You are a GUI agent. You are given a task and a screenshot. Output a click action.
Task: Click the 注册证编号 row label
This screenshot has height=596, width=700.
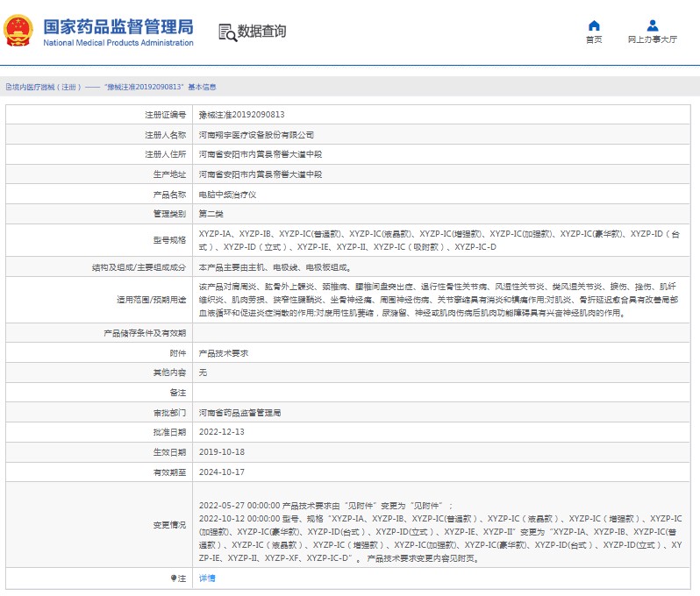pyautogui.click(x=165, y=115)
